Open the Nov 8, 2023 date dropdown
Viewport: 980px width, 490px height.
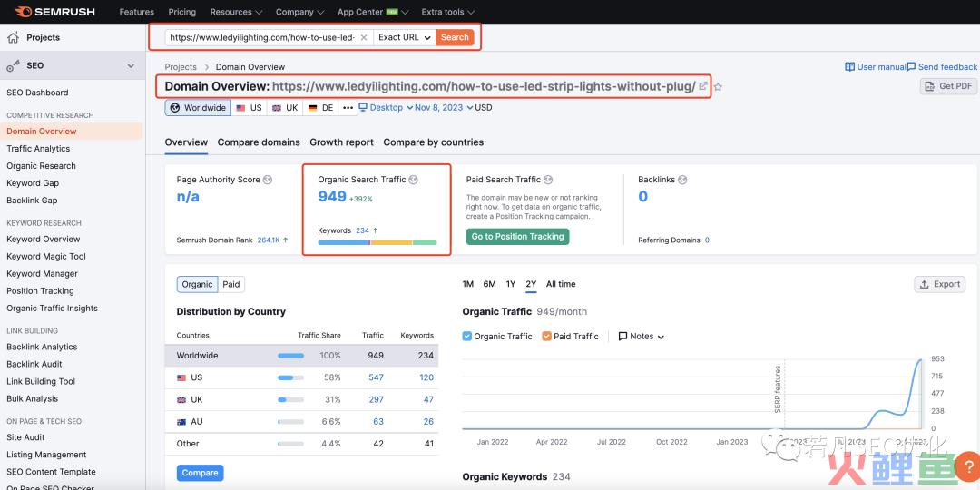pos(444,107)
